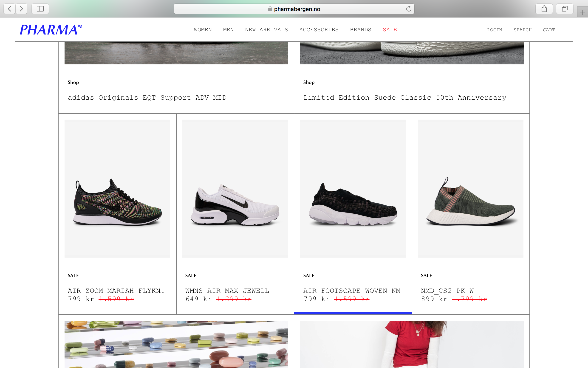Open adidas Originals EQT Support ADV MID
This screenshot has height=368, width=588.
[147, 98]
